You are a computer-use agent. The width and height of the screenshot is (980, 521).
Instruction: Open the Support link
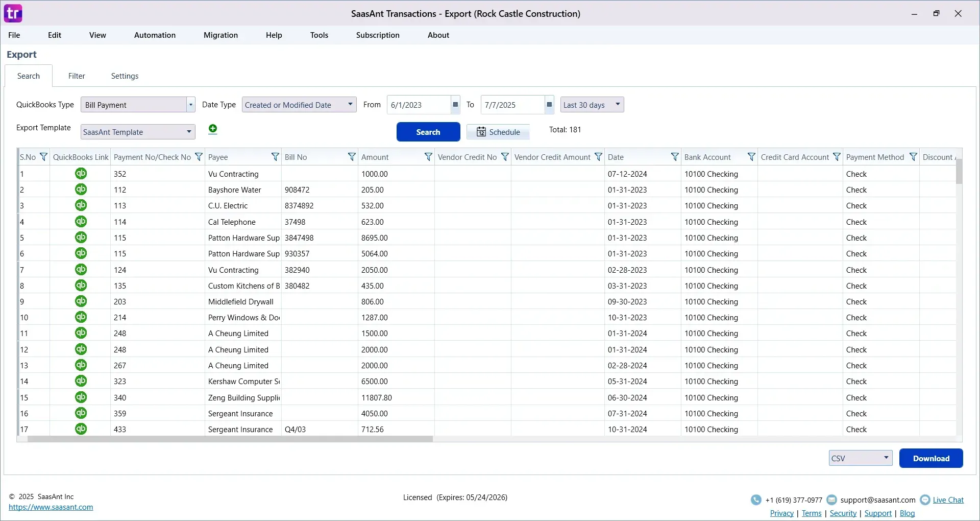pyautogui.click(x=878, y=513)
